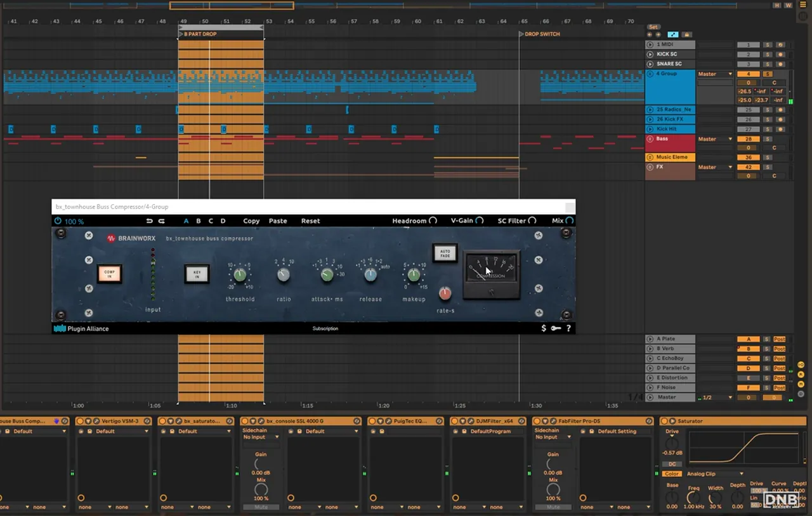Click the undo arrow in plugin toolbar
This screenshot has height=516, width=812.
coord(150,221)
